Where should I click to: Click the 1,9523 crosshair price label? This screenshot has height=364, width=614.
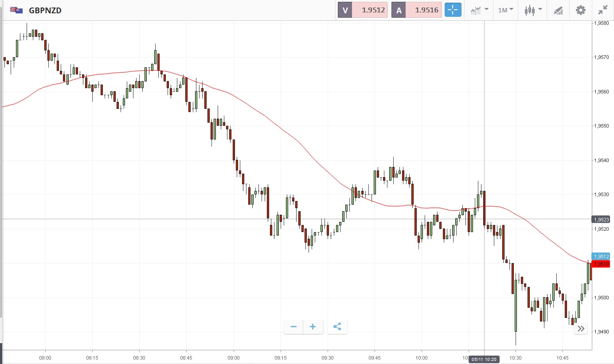pos(602,219)
